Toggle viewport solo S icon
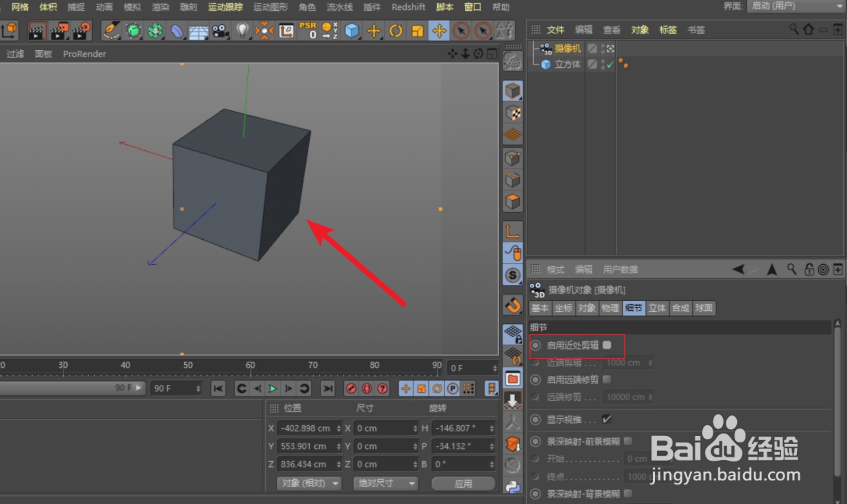 coord(512,275)
